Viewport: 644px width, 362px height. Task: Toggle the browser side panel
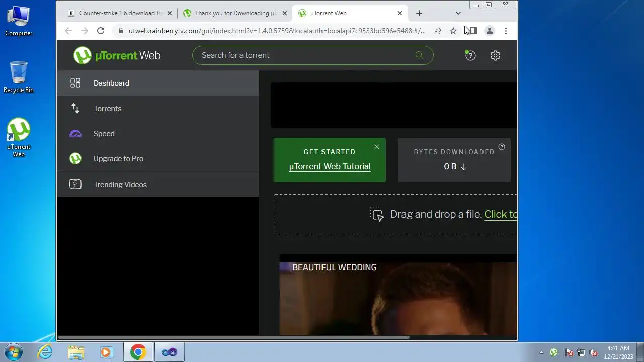(x=472, y=31)
